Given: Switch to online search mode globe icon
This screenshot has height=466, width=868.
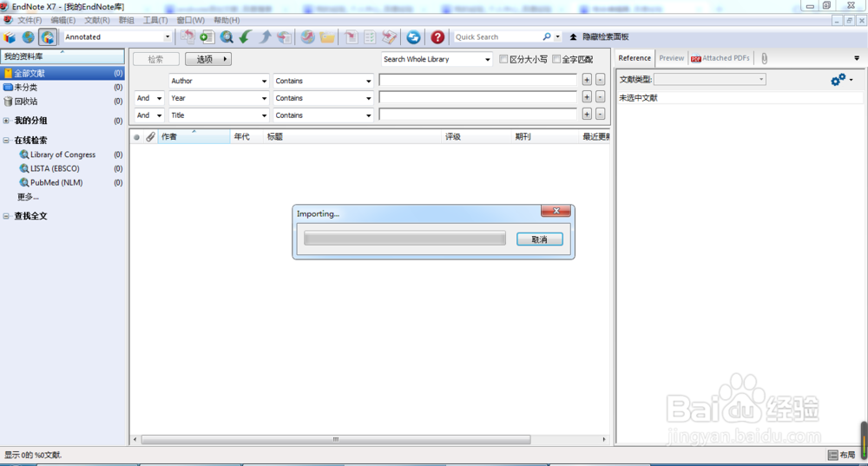Looking at the screenshot, I should pyautogui.click(x=29, y=37).
